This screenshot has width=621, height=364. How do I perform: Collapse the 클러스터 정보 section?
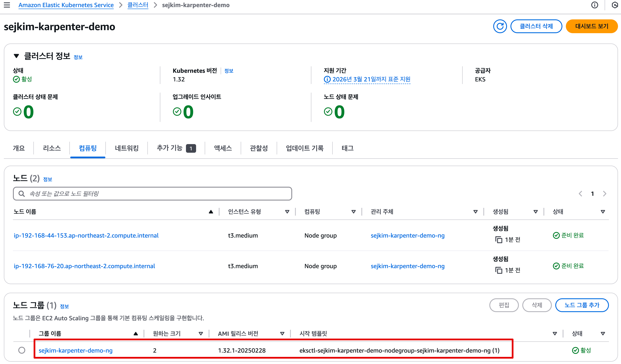(x=16, y=56)
